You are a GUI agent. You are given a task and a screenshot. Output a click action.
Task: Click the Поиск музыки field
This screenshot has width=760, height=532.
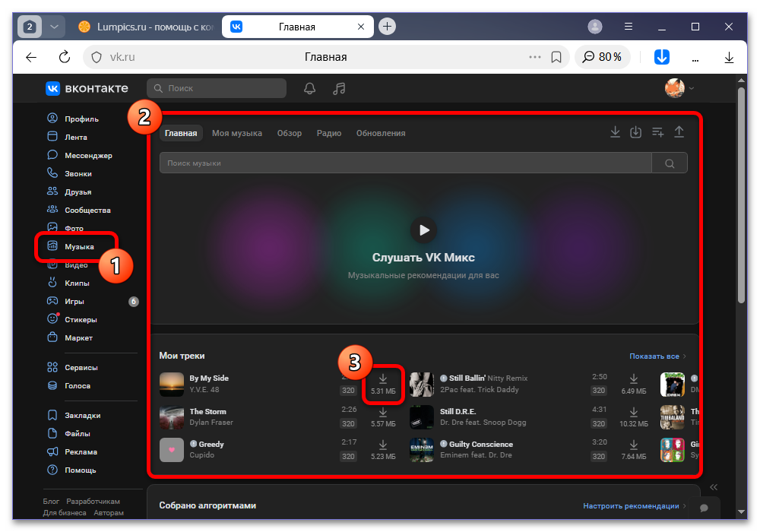pyautogui.click(x=406, y=163)
